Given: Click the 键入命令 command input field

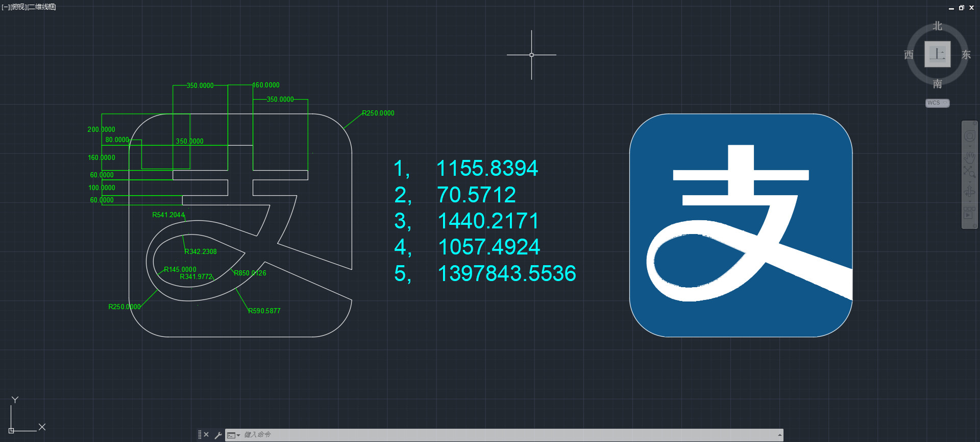Looking at the screenshot, I should click(508, 435).
